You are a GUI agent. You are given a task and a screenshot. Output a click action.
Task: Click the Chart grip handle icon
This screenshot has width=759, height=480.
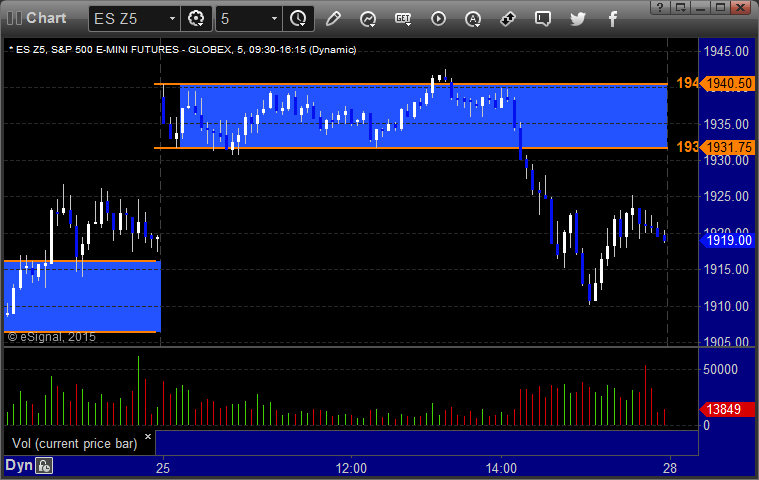pos(14,18)
